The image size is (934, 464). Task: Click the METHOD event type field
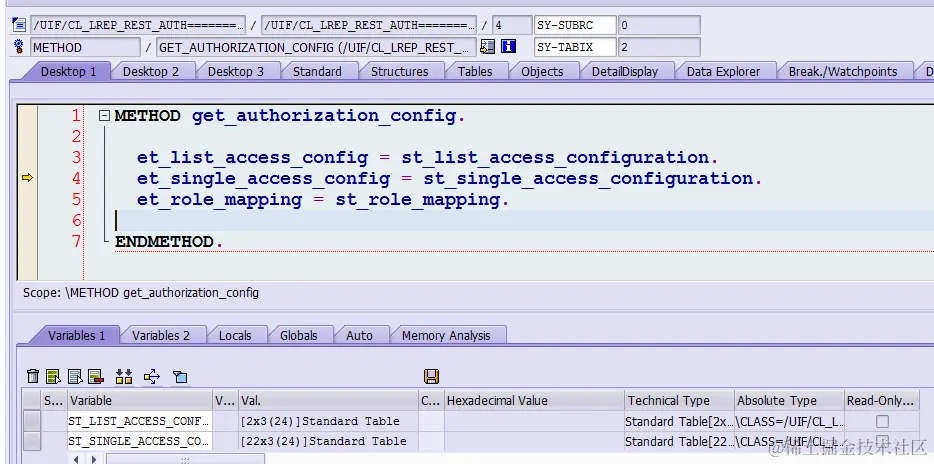pos(86,46)
